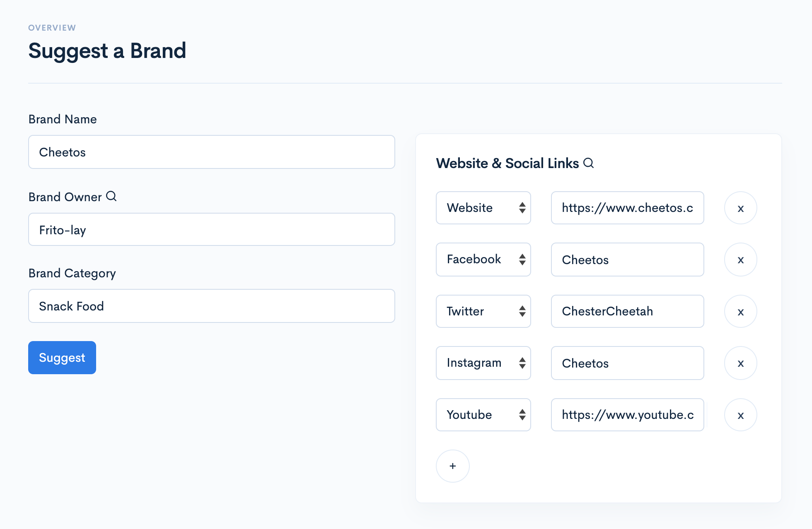Click the OVERVIEW breadcrumb label

click(x=52, y=28)
